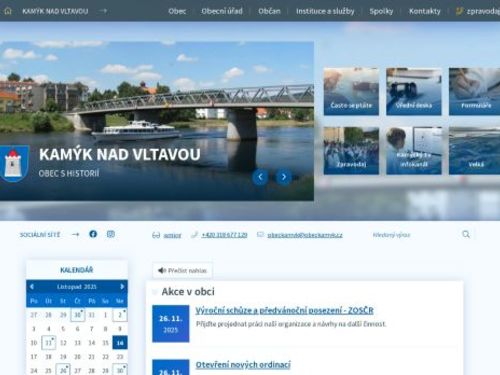Focus the search input field
This screenshot has width=500, height=375.
click(x=413, y=235)
